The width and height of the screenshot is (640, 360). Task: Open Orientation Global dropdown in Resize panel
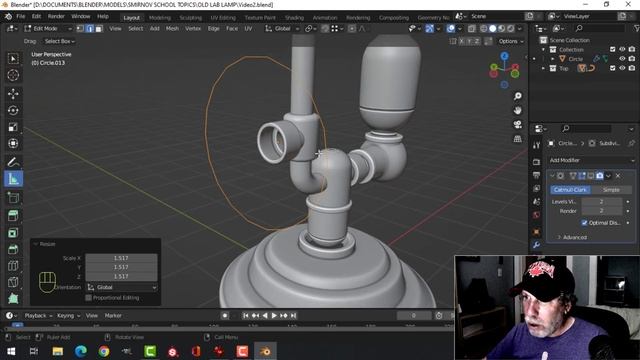tap(122, 287)
